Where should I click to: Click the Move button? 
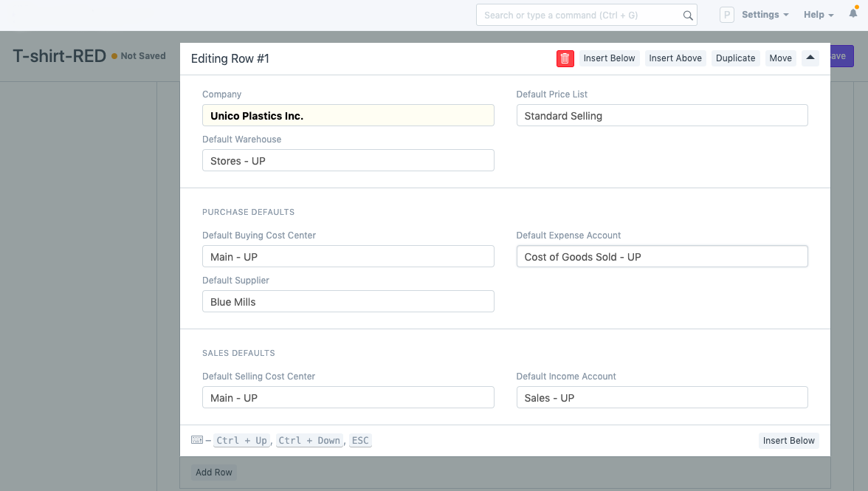pos(780,58)
